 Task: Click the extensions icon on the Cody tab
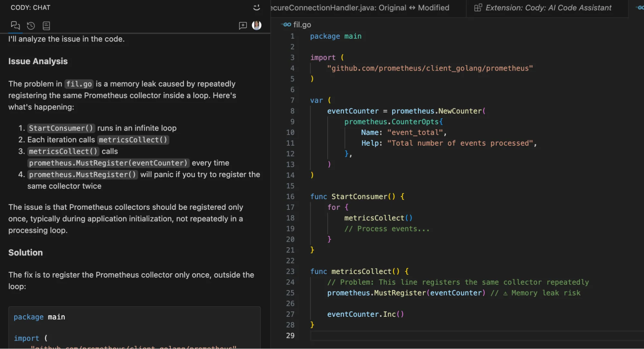478,7
